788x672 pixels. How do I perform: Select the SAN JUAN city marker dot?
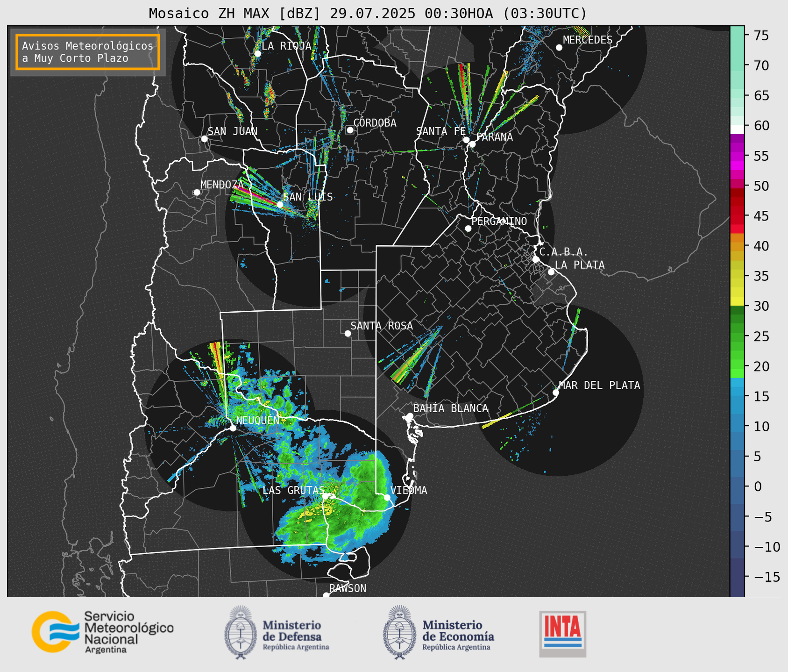pyautogui.click(x=204, y=139)
